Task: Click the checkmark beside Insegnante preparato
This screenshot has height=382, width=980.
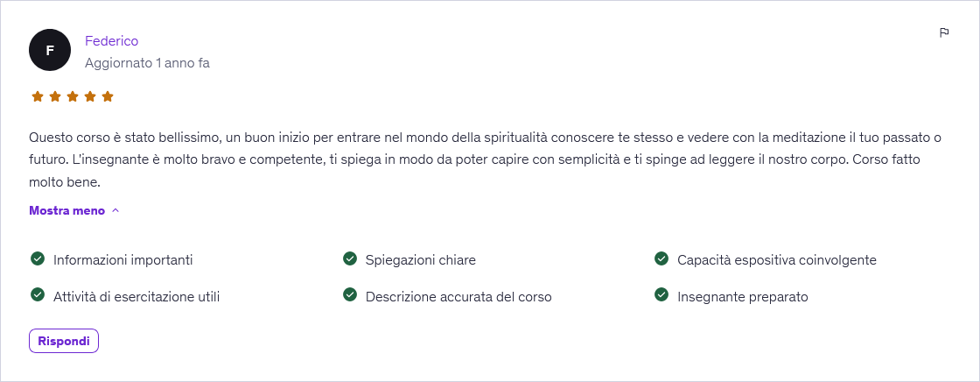Action: coord(661,295)
